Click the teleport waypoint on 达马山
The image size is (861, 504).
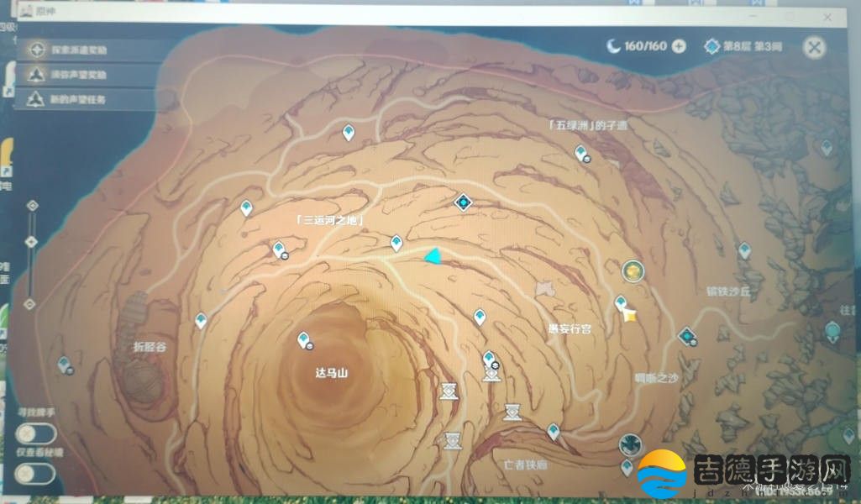pos(303,339)
